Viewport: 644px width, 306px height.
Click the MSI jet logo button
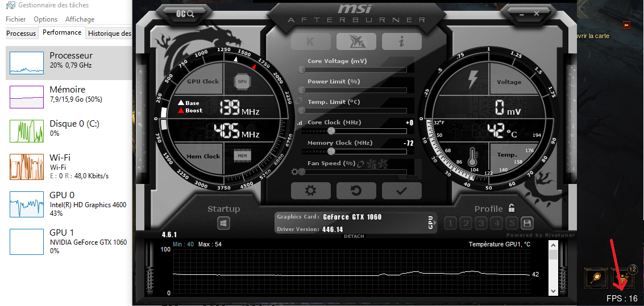[x=356, y=41]
